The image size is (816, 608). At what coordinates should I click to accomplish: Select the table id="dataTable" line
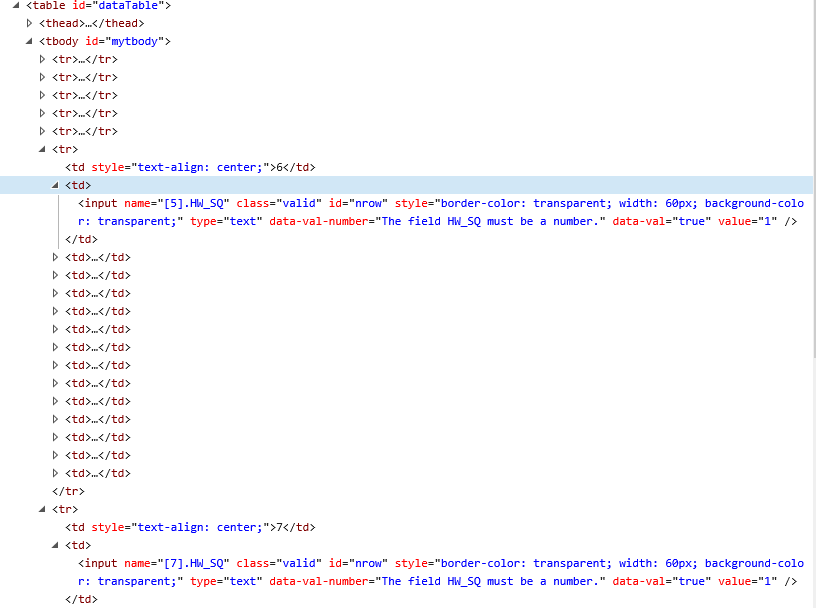[98, 6]
